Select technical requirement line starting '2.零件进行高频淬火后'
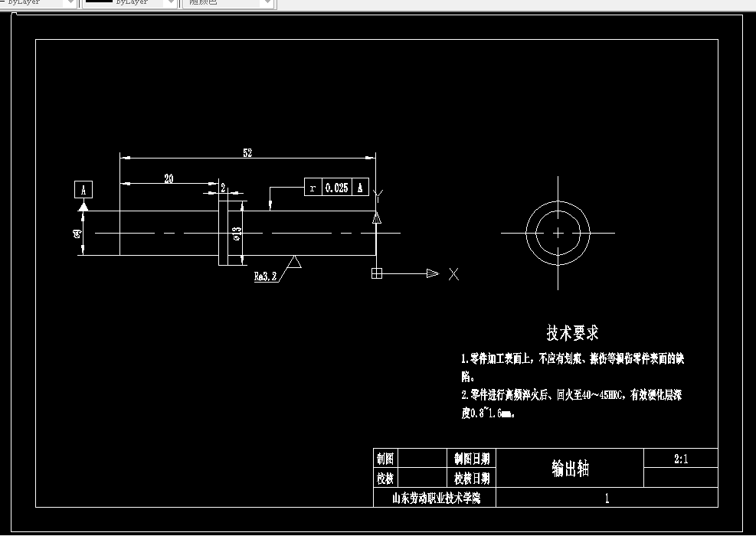 (571, 395)
